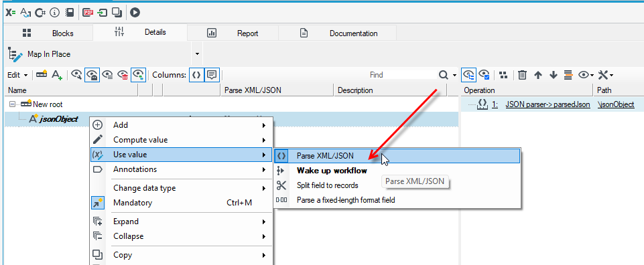
Task: Open the Annotations submenu
Action: (x=181, y=169)
